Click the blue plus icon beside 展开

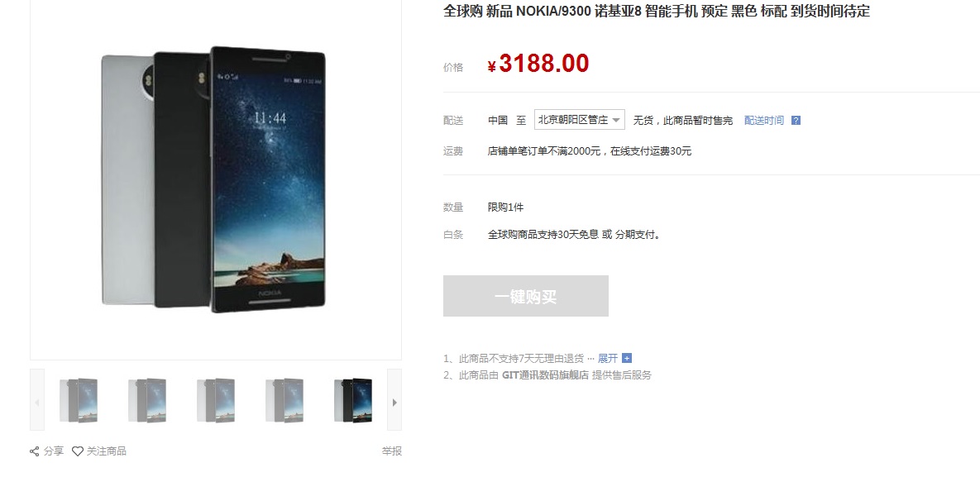(627, 359)
